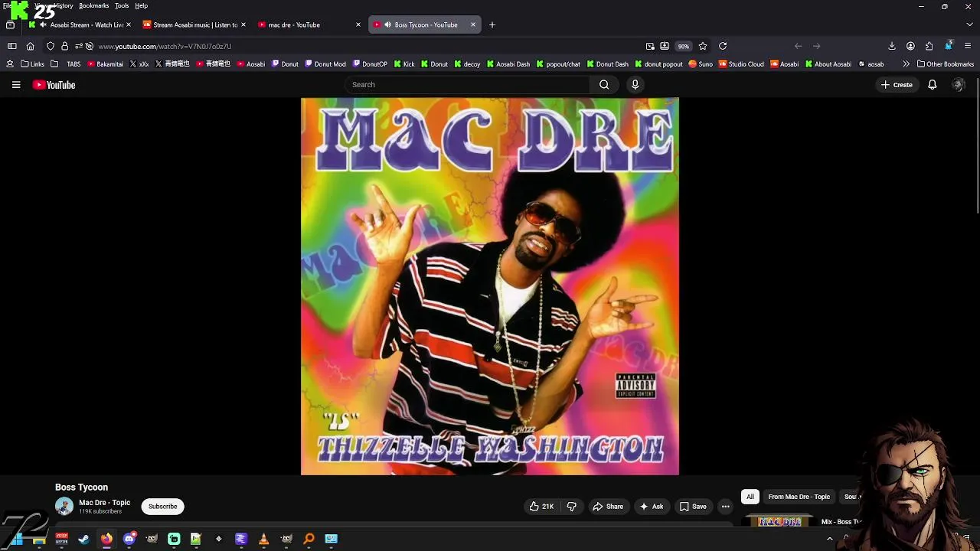
Task: Focus the YouTube search box
Action: [x=467, y=85]
